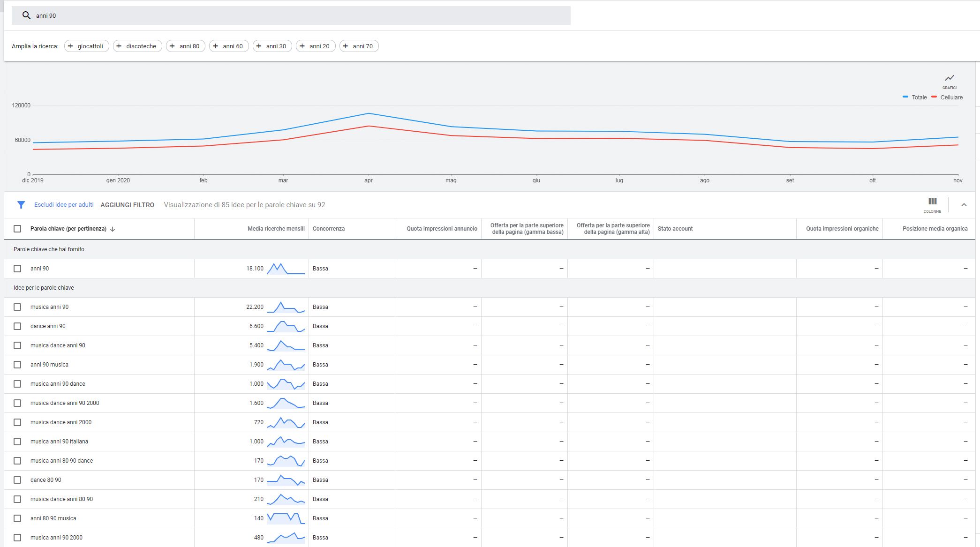
Task: Toggle the Totale legend series
Action: tap(915, 97)
